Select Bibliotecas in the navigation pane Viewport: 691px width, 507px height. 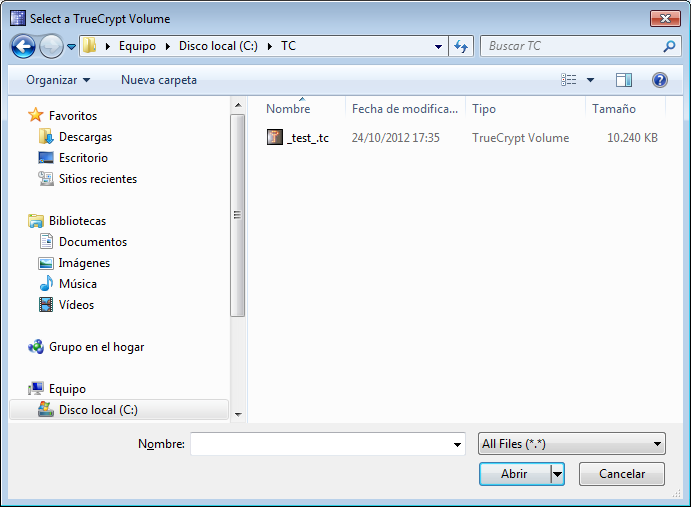click(78, 221)
